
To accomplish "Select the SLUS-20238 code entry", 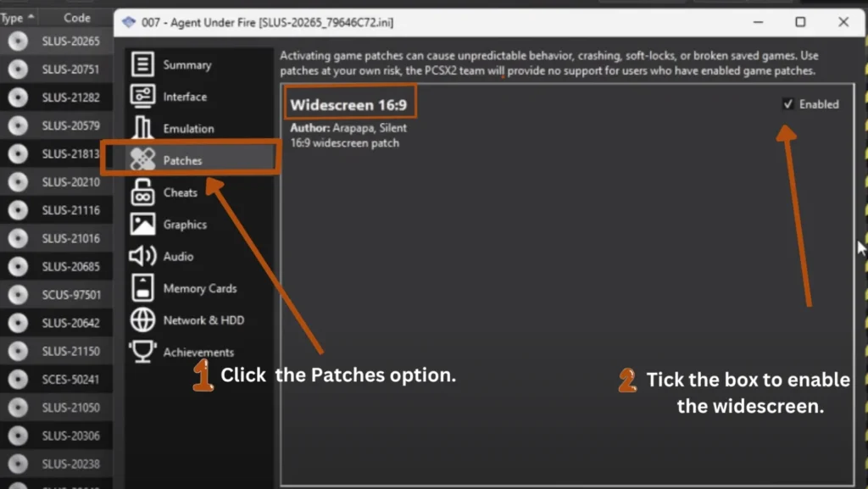I will pyautogui.click(x=71, y=464).
